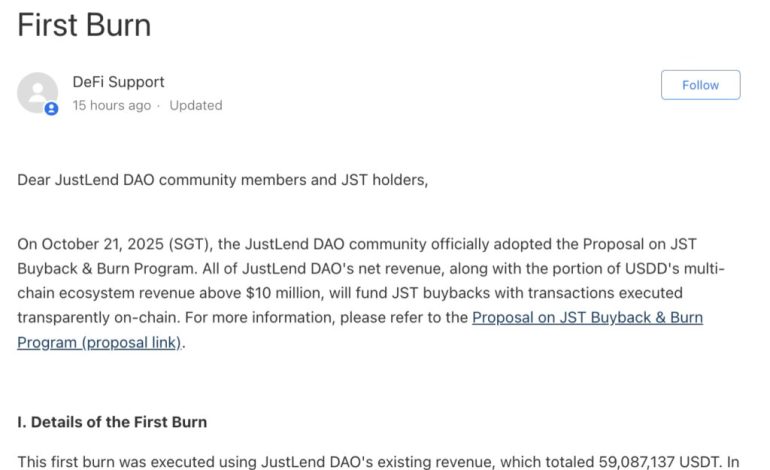Click the "I. Details of the First Burn" heading
This screenshot has height=470, width=770.
coord(112,421)
